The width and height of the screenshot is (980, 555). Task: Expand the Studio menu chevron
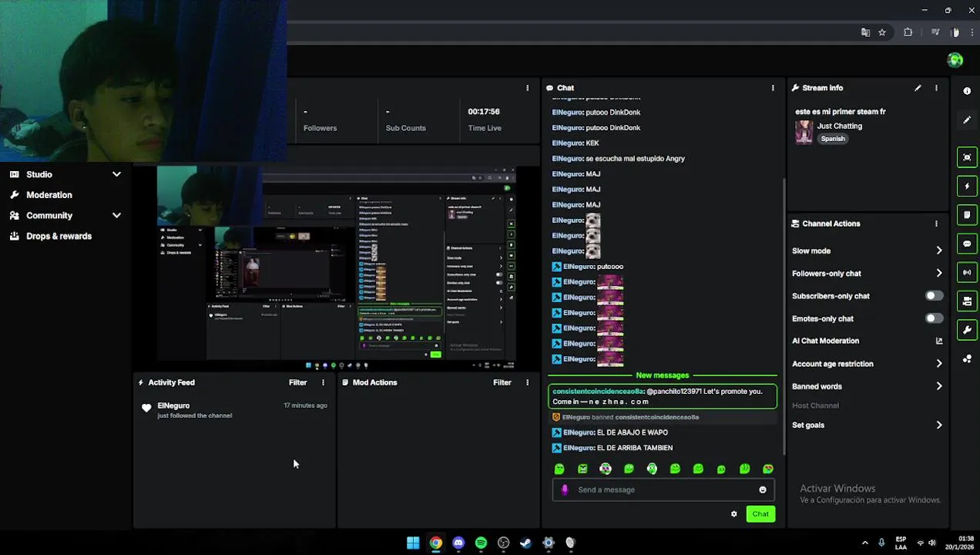click(116, 174)
